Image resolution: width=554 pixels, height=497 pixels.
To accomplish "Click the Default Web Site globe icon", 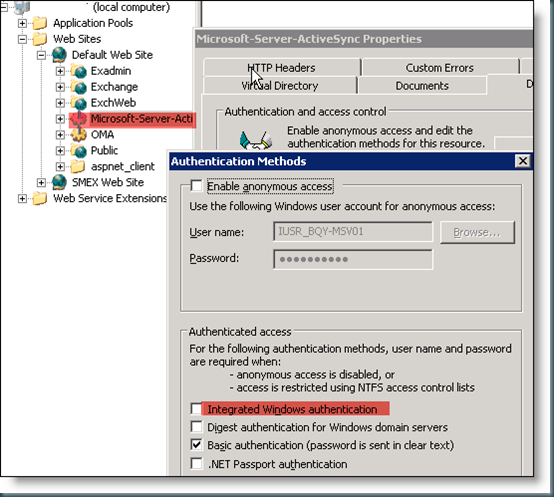I will point(59,55).
